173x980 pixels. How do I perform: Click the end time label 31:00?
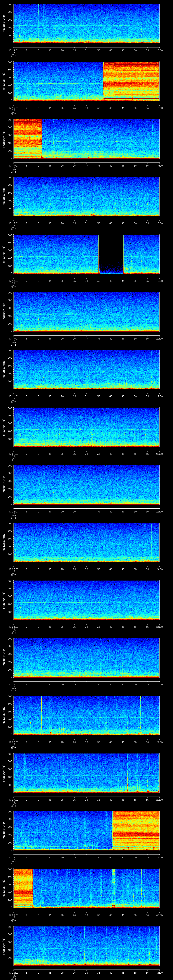(159, 972)
